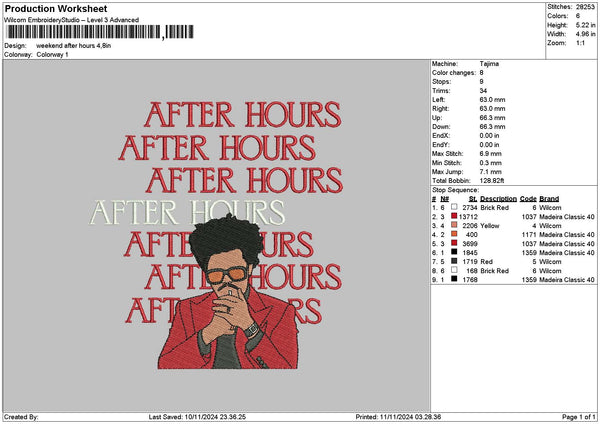Viewport: 600px width, 424px height.
Task: Click the Brand column header
Action: [x=549, y=199]
